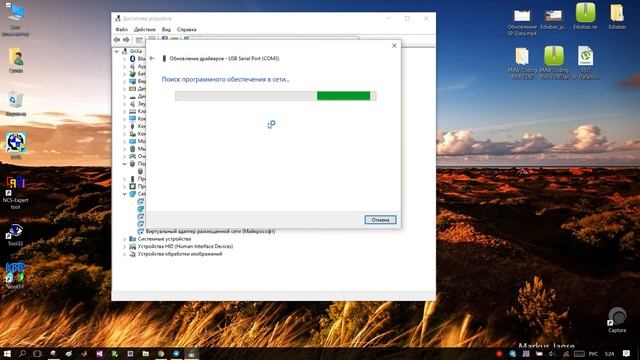Select the keyboard category icon in tree

pos(132,111)
